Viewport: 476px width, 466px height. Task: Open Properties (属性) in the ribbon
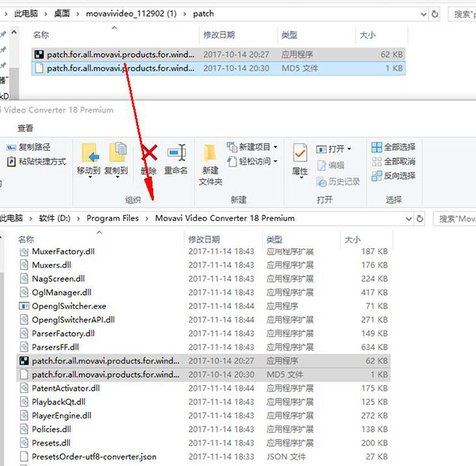tap(300, 160)
